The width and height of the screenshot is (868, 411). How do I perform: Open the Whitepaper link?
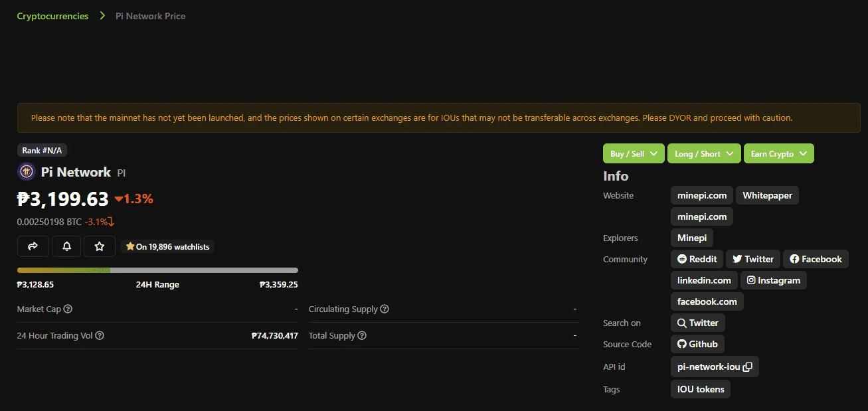click(767, 195)
